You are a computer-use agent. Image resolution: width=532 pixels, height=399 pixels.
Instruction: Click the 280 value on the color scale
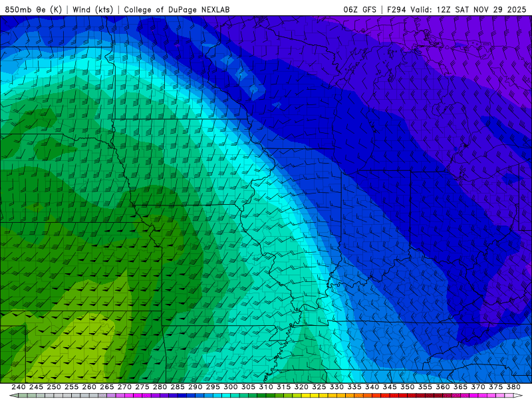click(160, 387)
